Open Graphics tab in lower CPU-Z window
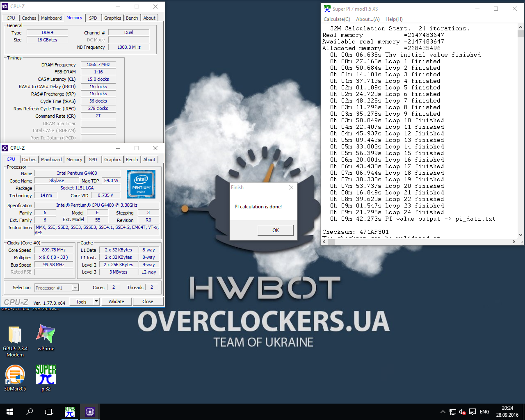The width and height of the screenshot is (525, 420). [112, 160]
